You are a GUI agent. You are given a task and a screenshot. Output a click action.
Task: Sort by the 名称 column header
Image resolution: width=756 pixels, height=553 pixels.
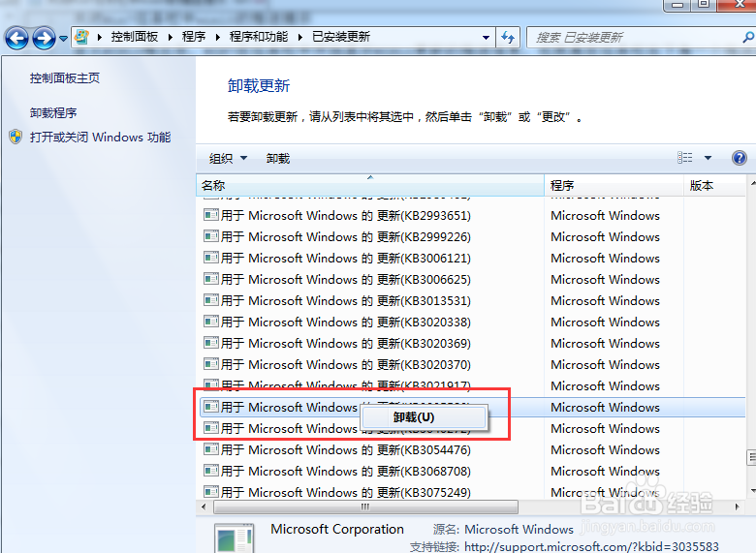coord(370,185)
